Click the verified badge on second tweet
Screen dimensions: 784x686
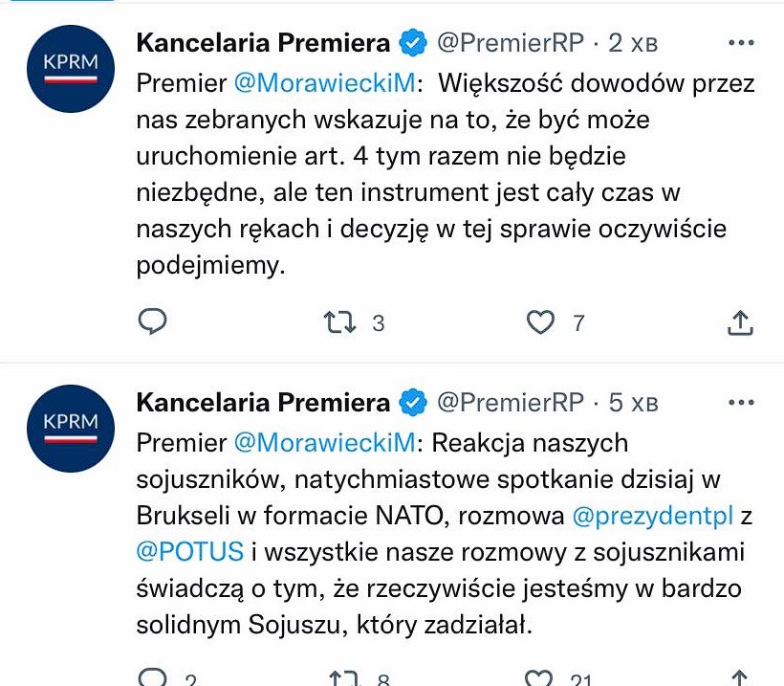click(413, 403)
